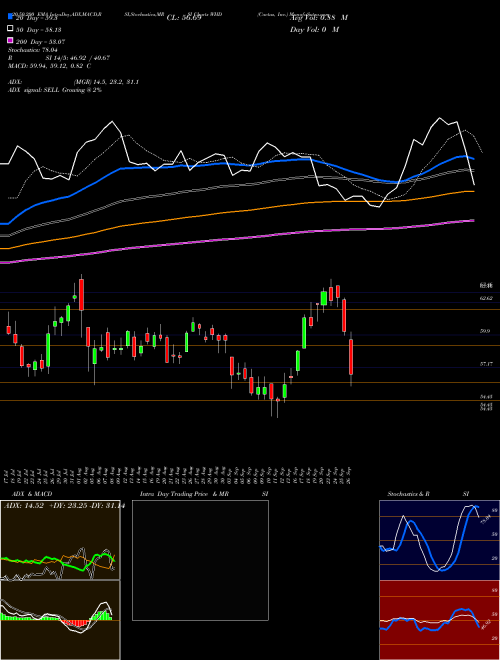
Task: Click the 59.9 price axis label
Action: point(485,331)
